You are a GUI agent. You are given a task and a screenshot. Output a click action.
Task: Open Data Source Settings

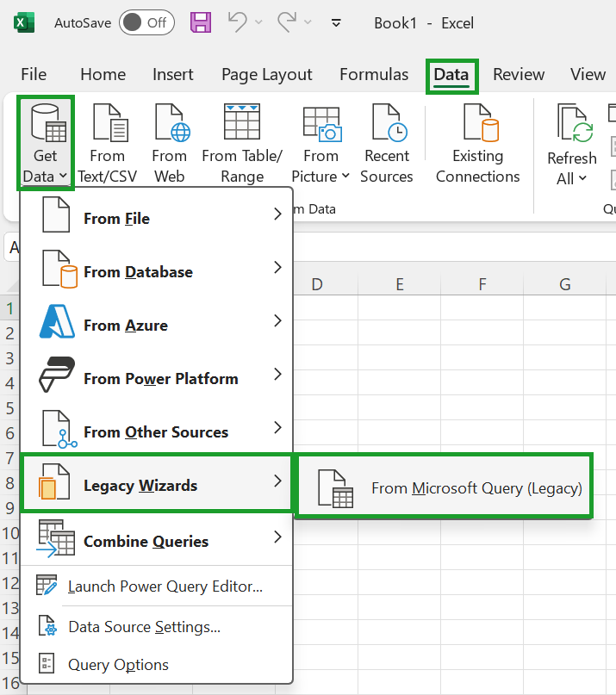coord(144,627)
